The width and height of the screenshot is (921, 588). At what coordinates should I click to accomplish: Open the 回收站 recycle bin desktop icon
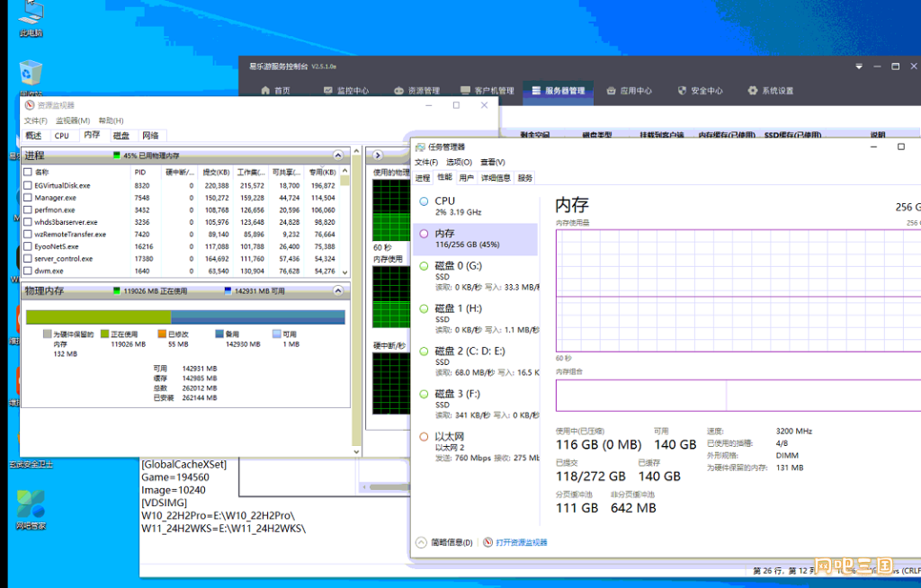tap(31, 77)
